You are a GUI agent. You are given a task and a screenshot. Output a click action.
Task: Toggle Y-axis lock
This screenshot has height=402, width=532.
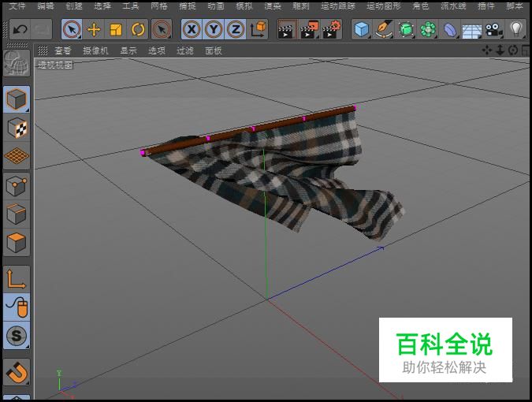pos(214,30)
